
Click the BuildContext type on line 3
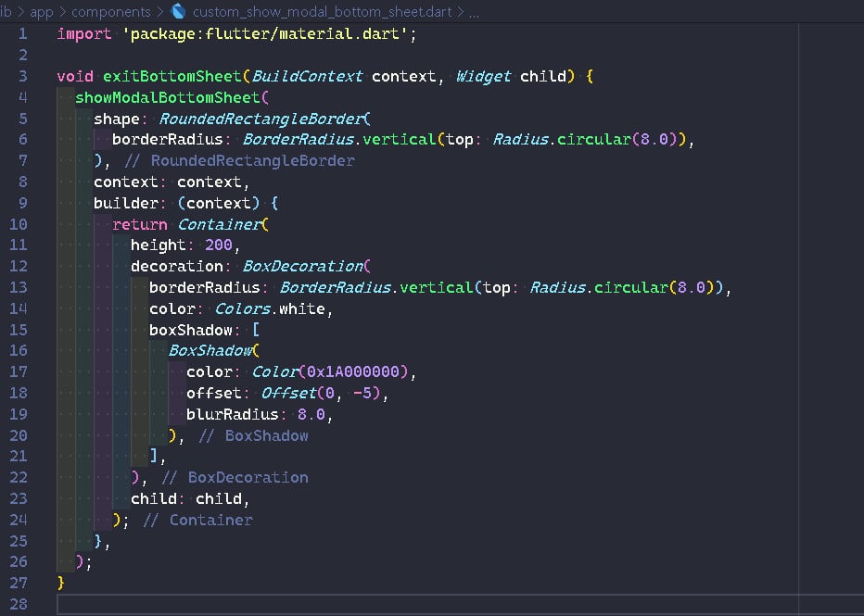click(307, 76)
